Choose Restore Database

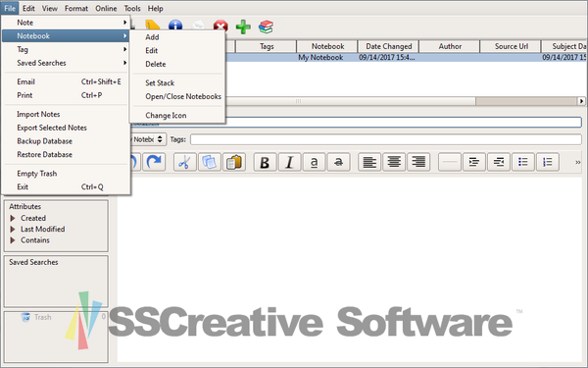point(66,155)
